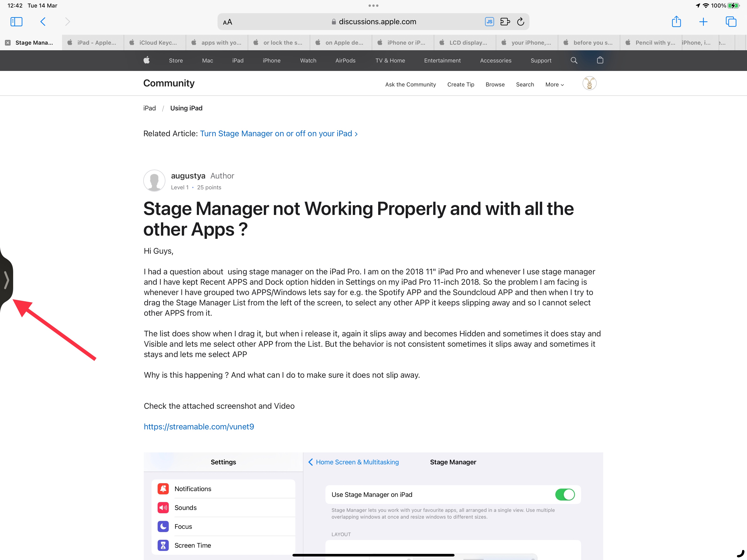Expand the More dropdown menu
Viewport: 747px width, 560px height.
[555, 85]
